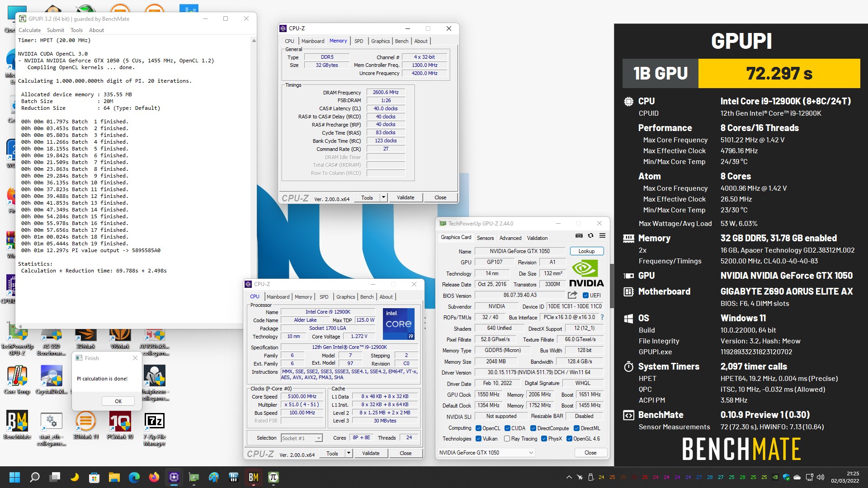The height and width of the screenshot is (488, 868).
Task: Open Core Temp desktop shortcut
Action: coord(17,380)
